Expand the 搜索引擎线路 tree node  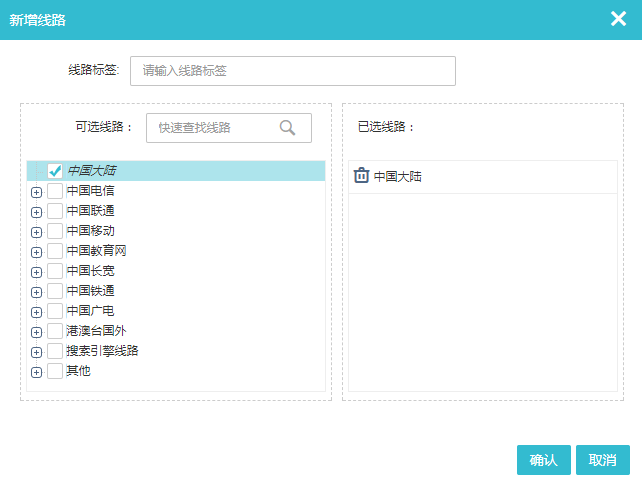click(x=36, y=352)
